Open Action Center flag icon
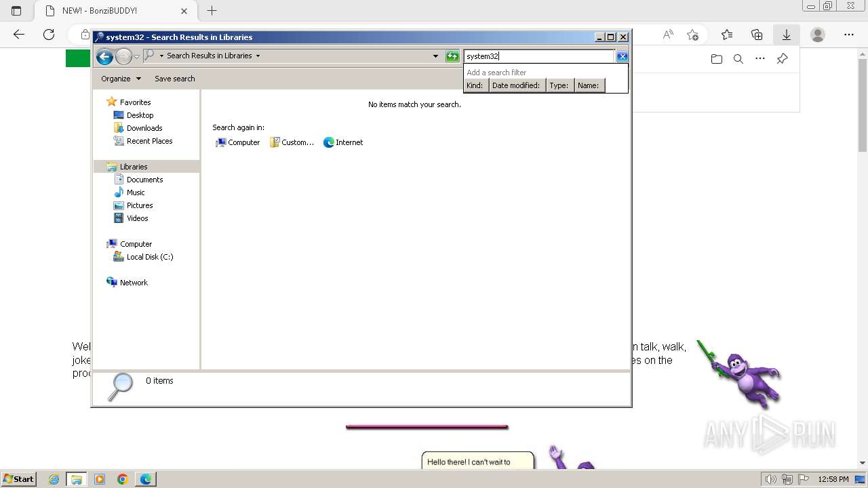This screenshot has height=488, width=868. [804, 479]
